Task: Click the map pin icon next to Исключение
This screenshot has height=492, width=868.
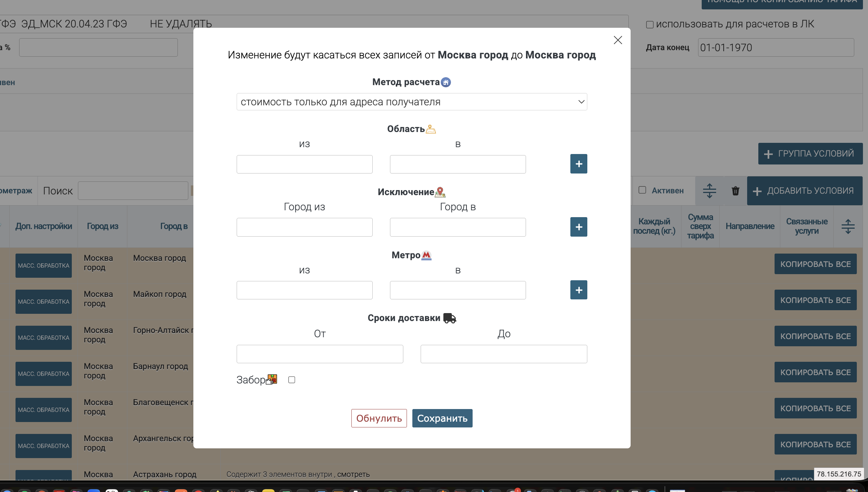Action: pos(440,192)
